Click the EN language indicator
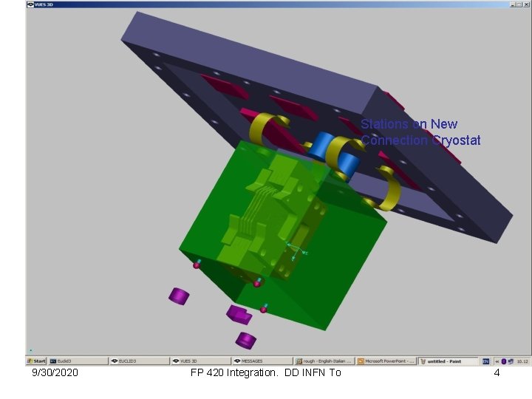The width and height of the screenshot is (532, 399). pos(486,361)
